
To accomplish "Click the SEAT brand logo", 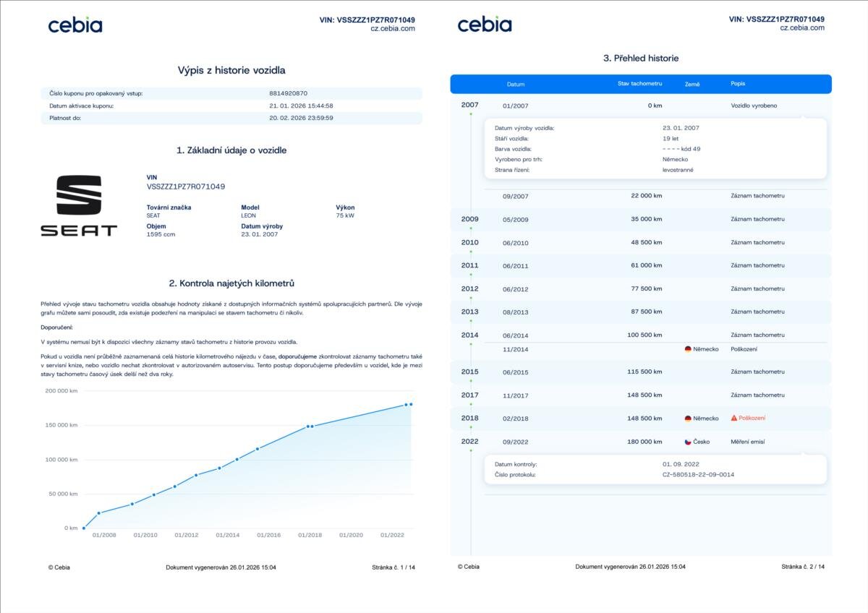I will click(x=79, y=205).
